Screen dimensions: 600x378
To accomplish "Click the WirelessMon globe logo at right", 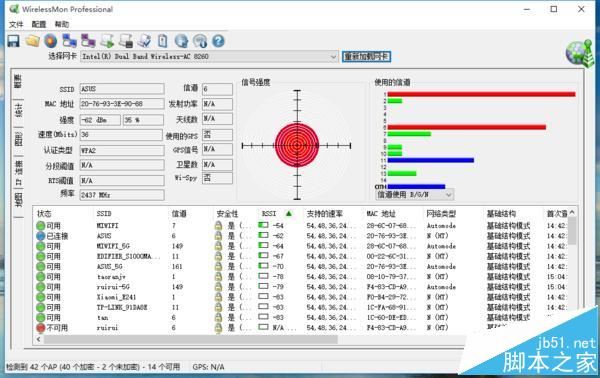I will point(579,53).
